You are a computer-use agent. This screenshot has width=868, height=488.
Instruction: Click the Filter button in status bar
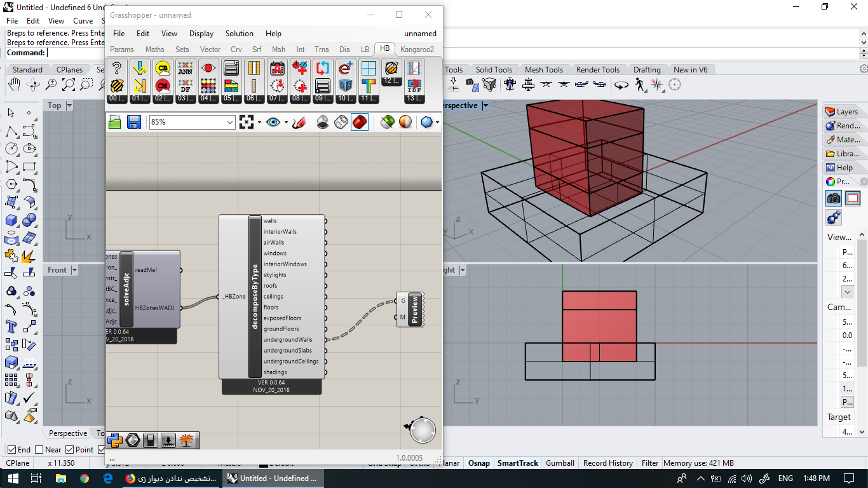[650, 463]
